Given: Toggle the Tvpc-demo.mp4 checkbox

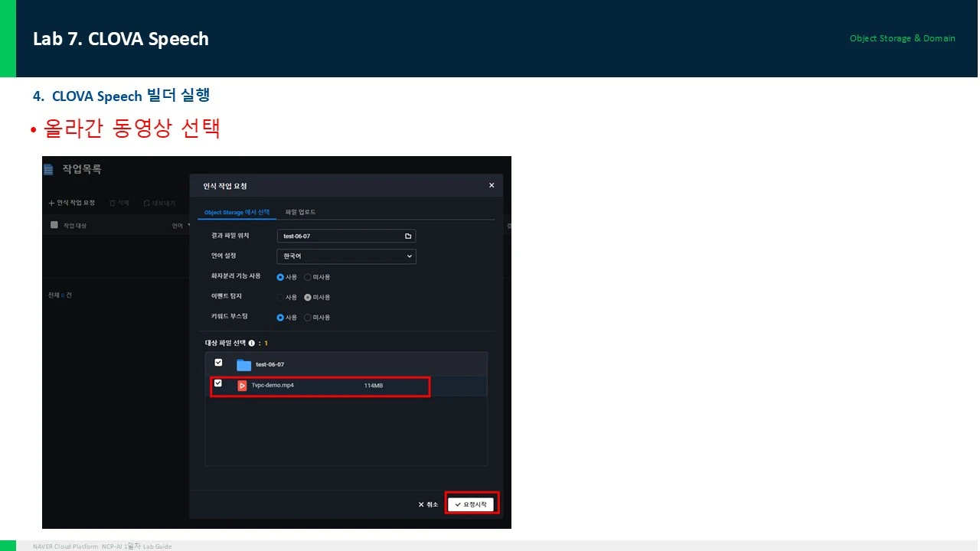Looking at the screenshot, I should (218, 383).
